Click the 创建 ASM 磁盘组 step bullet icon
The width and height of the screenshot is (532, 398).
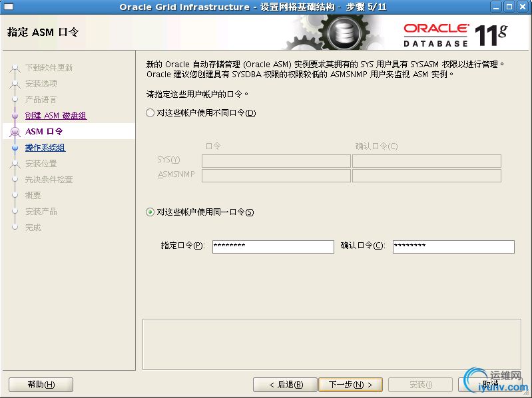(x=15, y=116)
